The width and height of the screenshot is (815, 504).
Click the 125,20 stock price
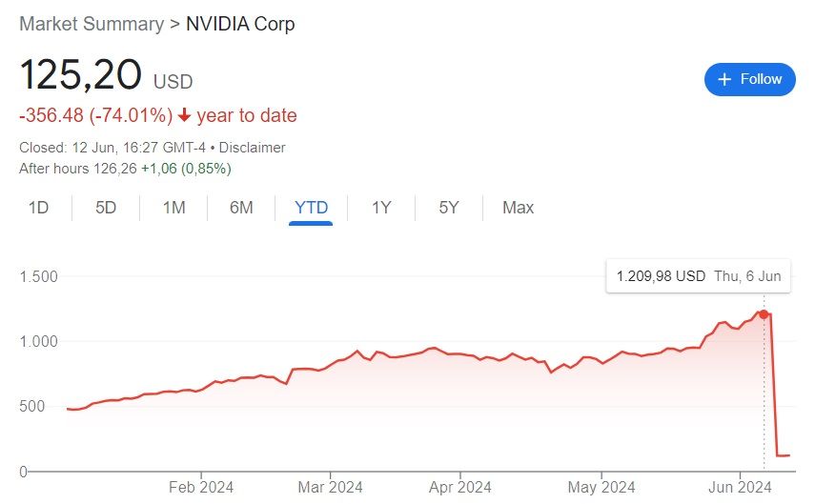(x=81, y=75)
